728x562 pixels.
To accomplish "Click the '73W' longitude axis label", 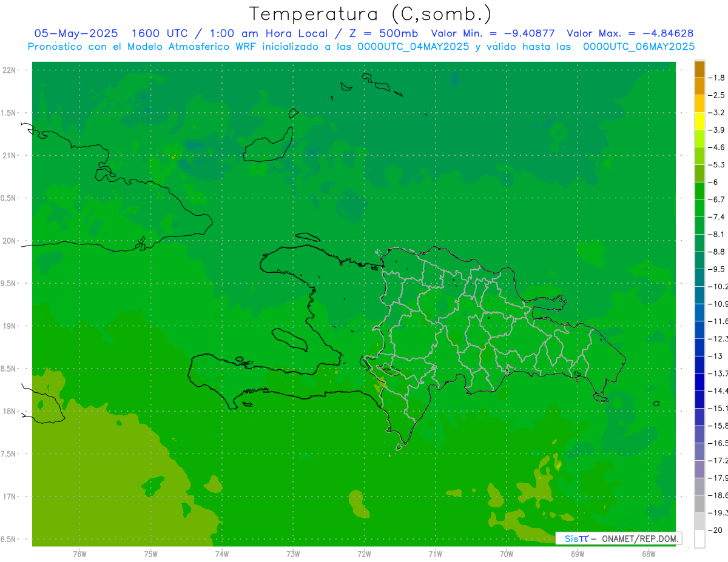I will pyautogui.click(x=293, y=554).
